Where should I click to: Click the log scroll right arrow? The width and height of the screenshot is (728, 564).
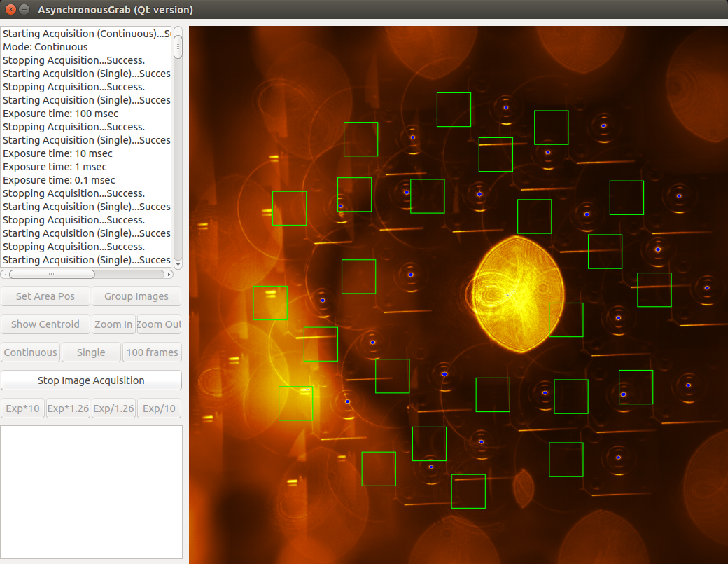[x=169, y=274]
